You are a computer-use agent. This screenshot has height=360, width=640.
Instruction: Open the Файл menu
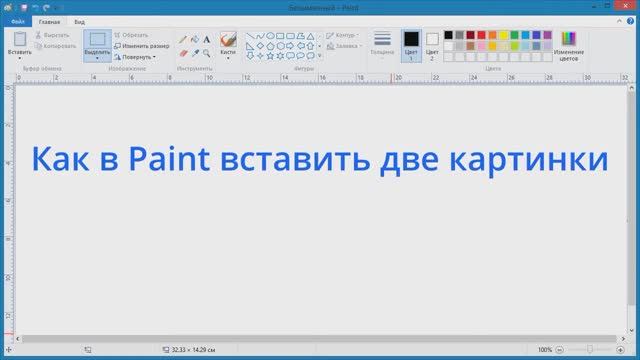tap(18, 22)
